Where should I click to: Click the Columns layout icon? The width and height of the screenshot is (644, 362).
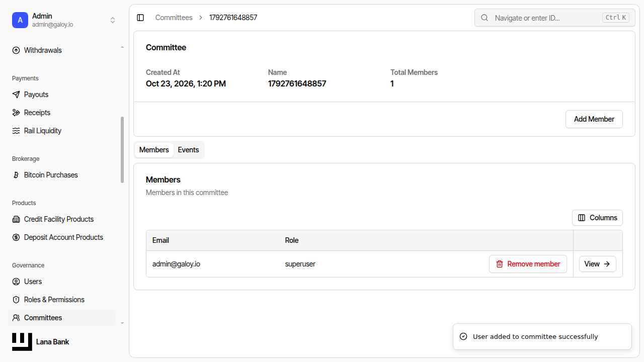coord(582,218)
